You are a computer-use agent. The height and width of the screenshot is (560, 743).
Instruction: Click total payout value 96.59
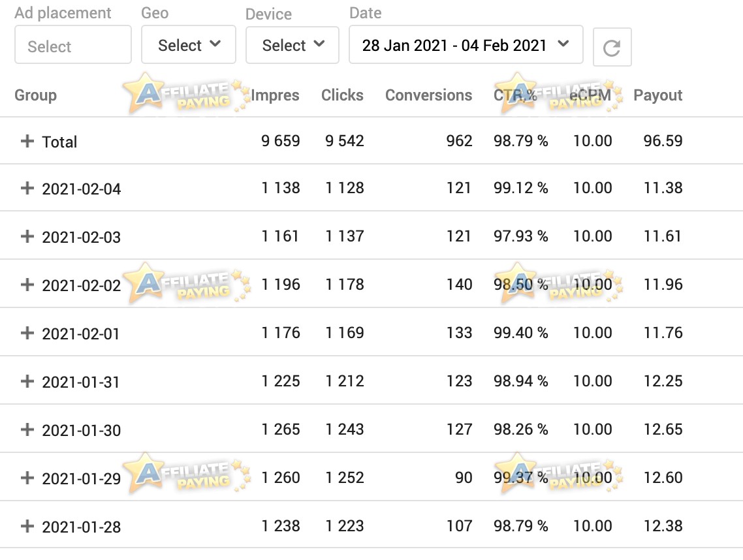pos(663,141)
